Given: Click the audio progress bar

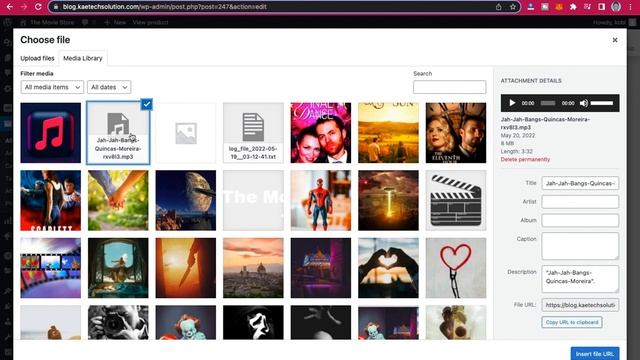Looking at the screenshot, I should coord(548,103).
